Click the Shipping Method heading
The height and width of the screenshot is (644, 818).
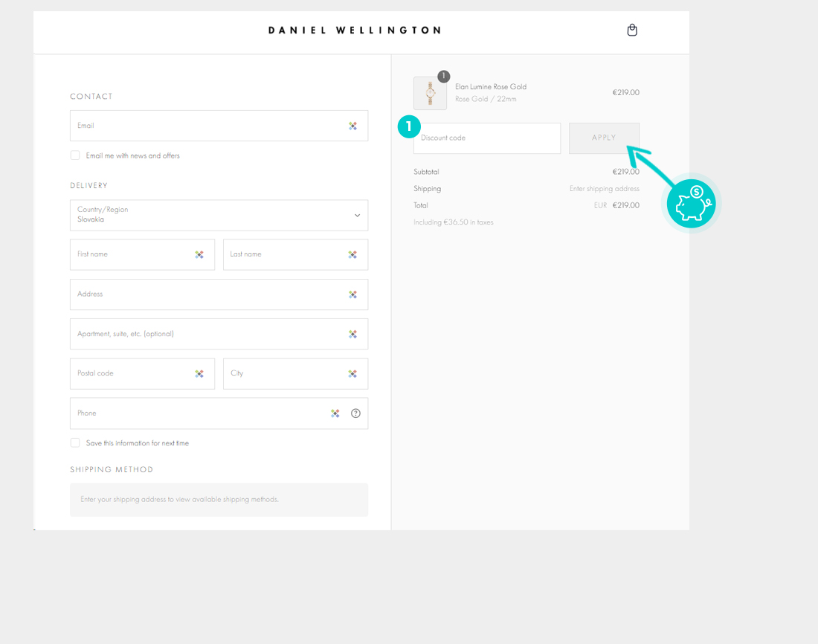pyautogui.click(x=112, y=469)
